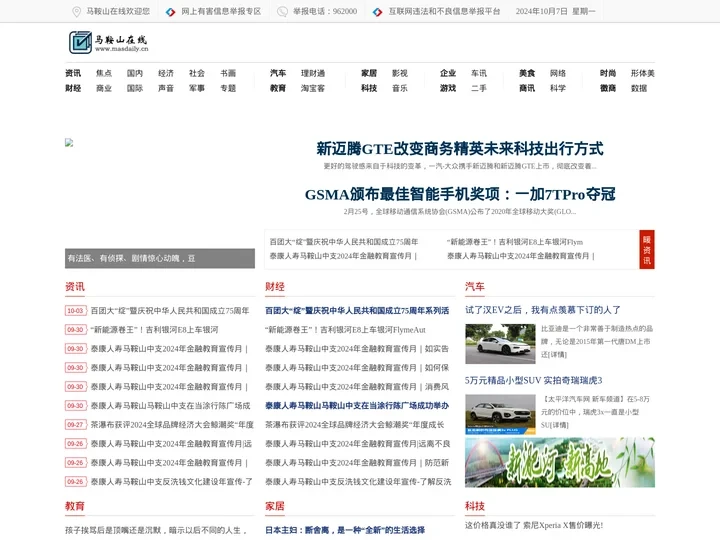720x540 pixels.
Task: Open the 家居 section heading
Action: pyautogui.click(x=275, y=506)
